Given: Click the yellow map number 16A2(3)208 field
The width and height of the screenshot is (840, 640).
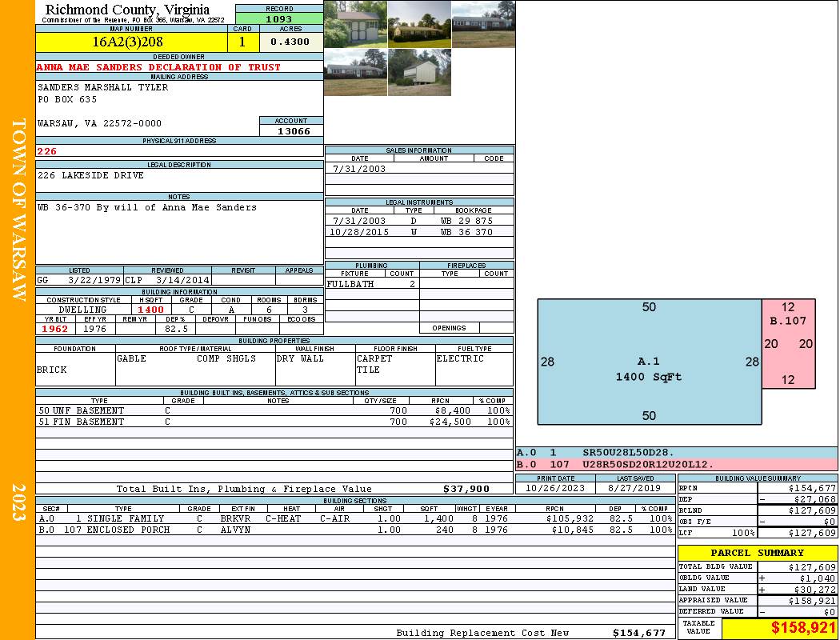Looking at the screenshot, I should coord(128,42).
